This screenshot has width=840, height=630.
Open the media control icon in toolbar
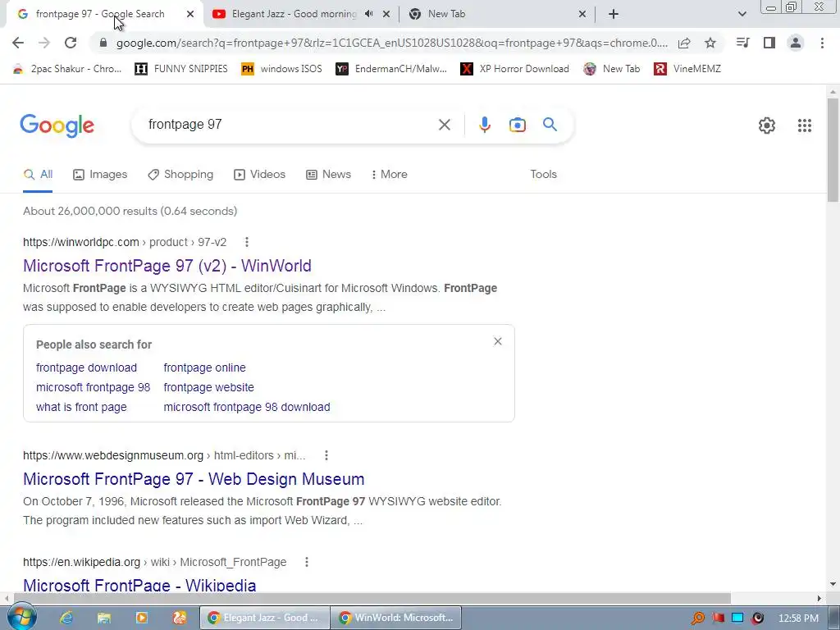pyautogui.click(x=742, y=43)
